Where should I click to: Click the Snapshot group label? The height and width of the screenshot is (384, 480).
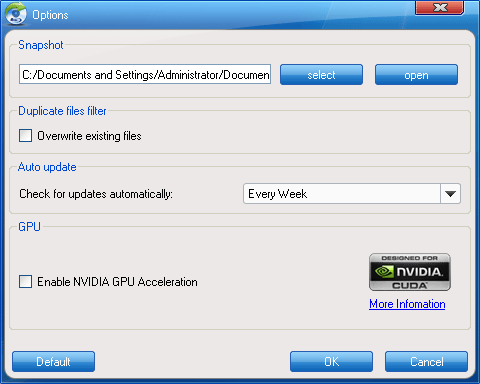[x=41, y=45]
